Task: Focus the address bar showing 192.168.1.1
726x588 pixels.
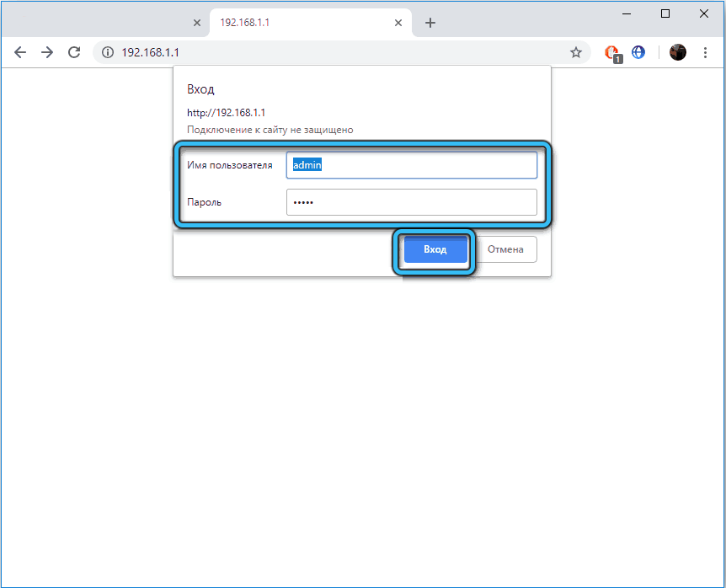Action: pos(337,52)
